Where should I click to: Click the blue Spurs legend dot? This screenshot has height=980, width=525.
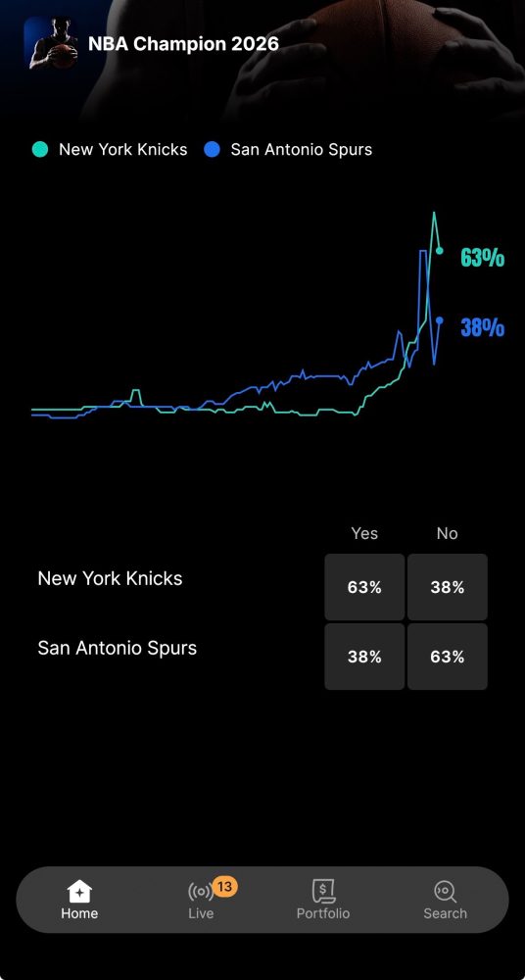coord(212,149)
